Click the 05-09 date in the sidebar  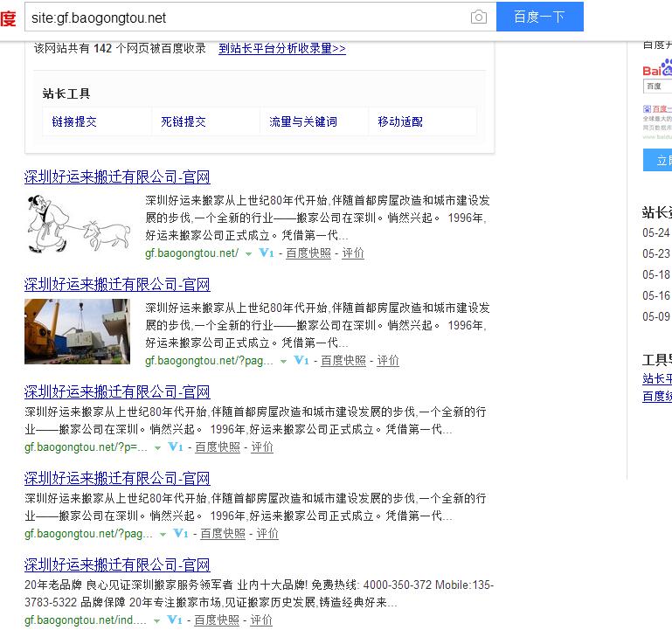656,316
